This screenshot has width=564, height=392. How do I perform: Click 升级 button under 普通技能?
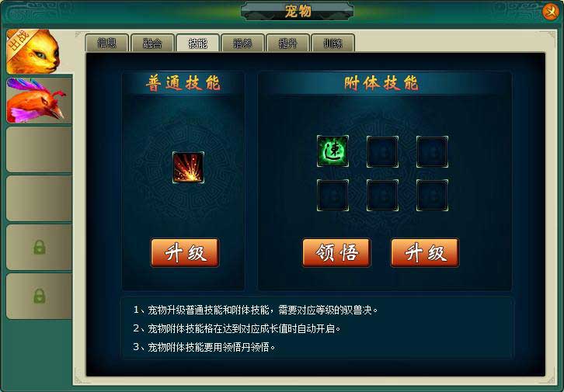click(185, 252)
